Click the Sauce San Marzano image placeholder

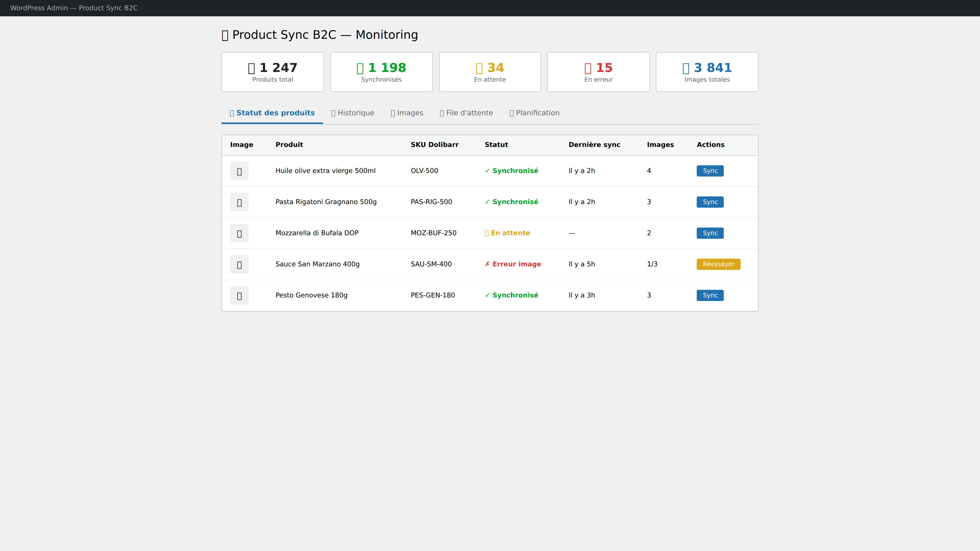(239, 264)
